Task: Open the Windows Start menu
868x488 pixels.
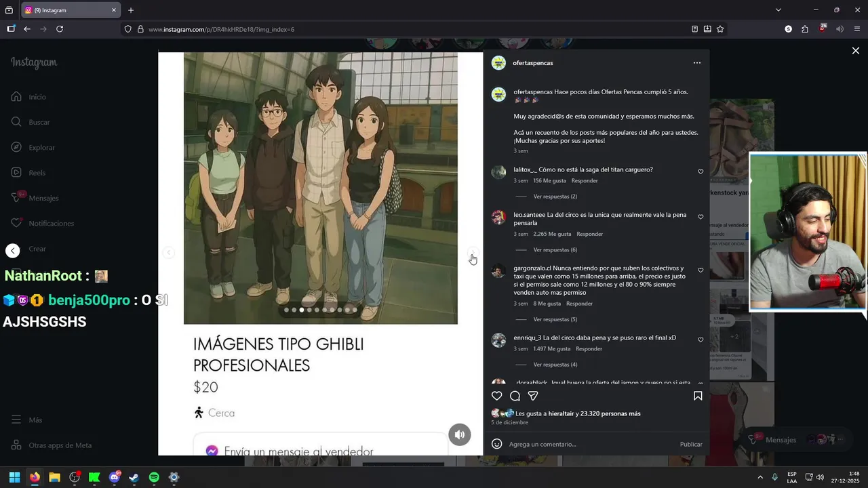Action: click(14, 477)
